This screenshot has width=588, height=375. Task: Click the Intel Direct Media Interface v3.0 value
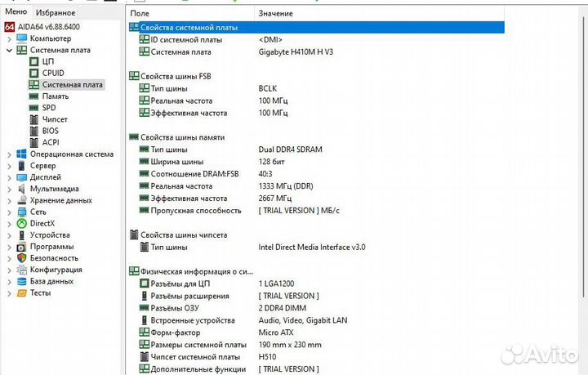tap(312, 247)
